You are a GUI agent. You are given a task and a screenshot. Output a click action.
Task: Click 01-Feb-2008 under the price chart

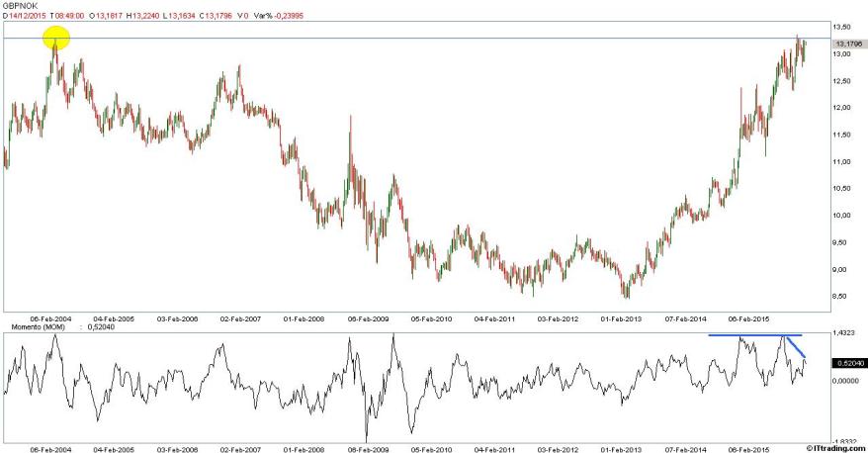304,319
